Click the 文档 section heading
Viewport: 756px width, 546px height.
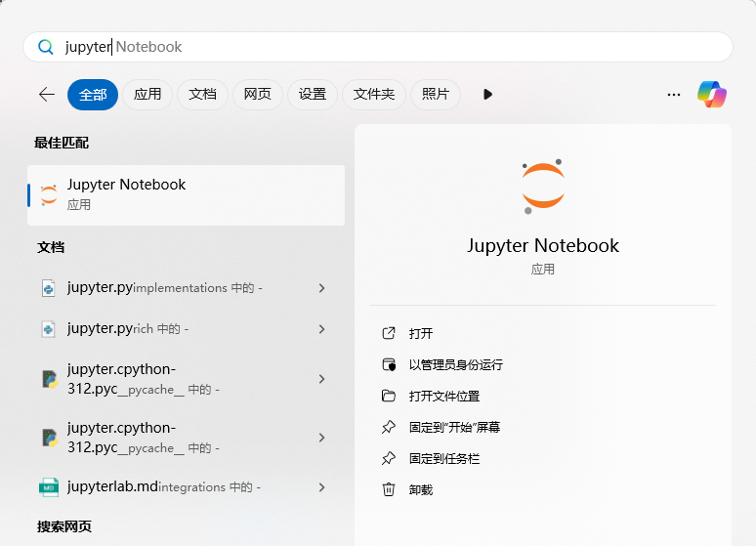(51, 247)
